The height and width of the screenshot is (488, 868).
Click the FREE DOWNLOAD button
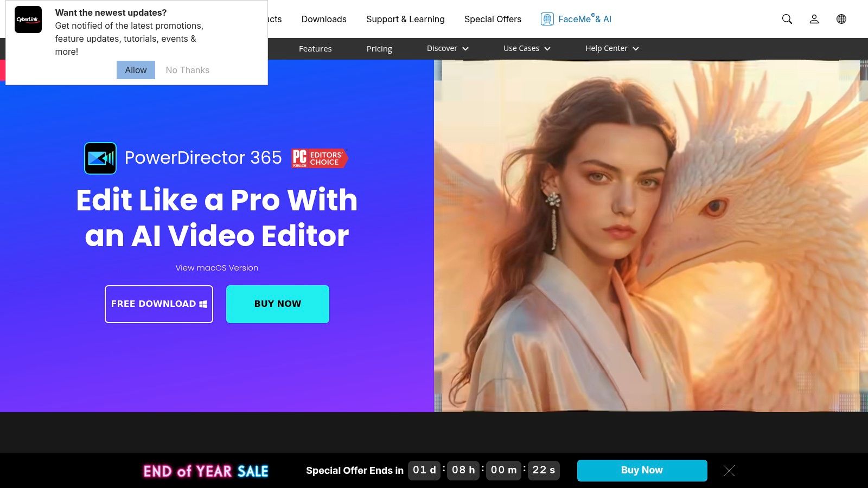[x=159, y=304]
